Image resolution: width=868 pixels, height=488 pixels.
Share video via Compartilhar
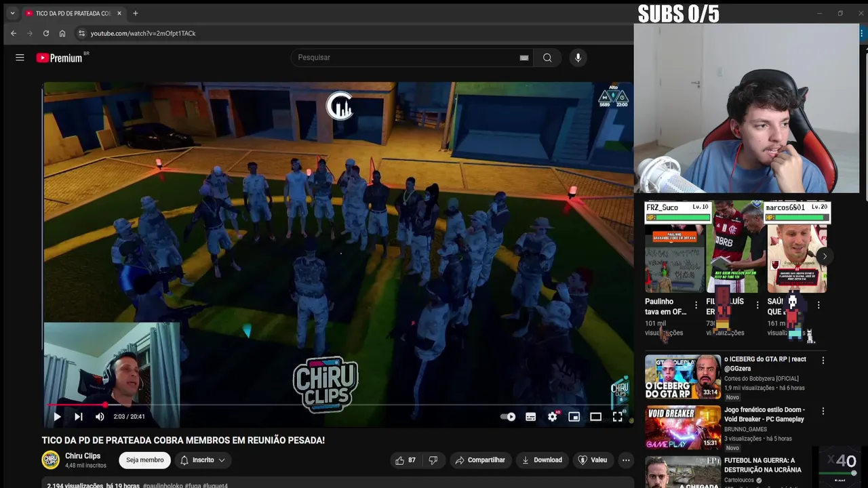480,460
